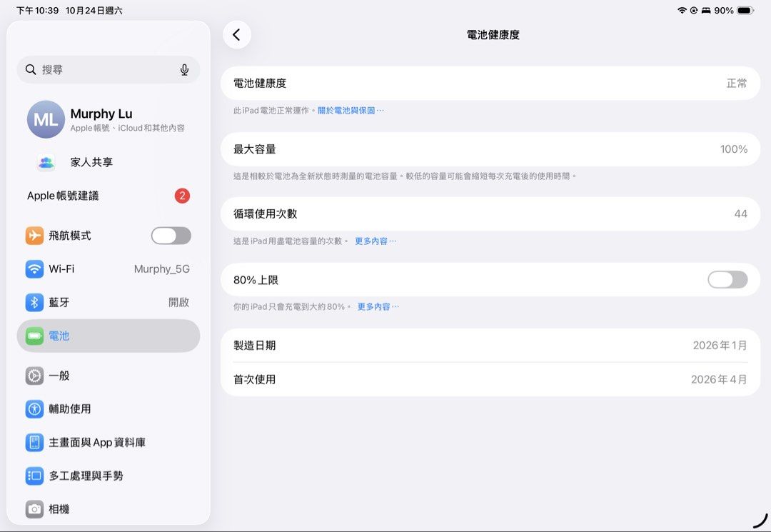Tap the 最大容量 row
771x532 pixels.
[490, 149]
